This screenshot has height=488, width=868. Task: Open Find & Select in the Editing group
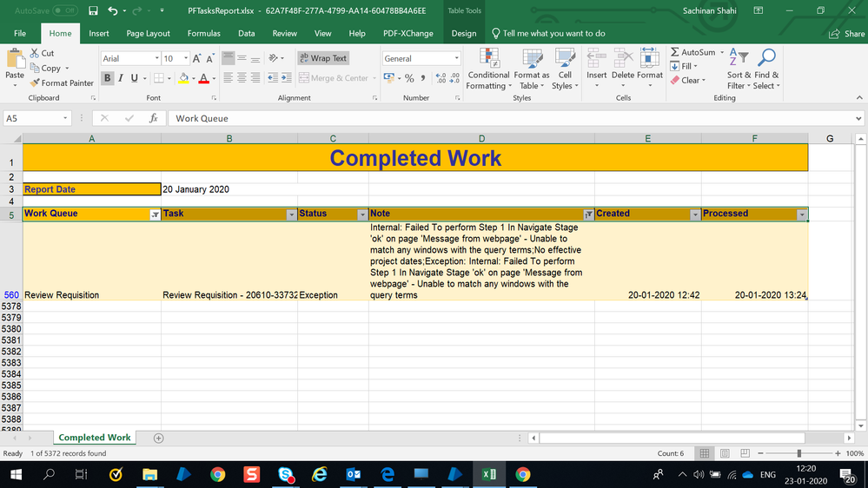[765, 69]
